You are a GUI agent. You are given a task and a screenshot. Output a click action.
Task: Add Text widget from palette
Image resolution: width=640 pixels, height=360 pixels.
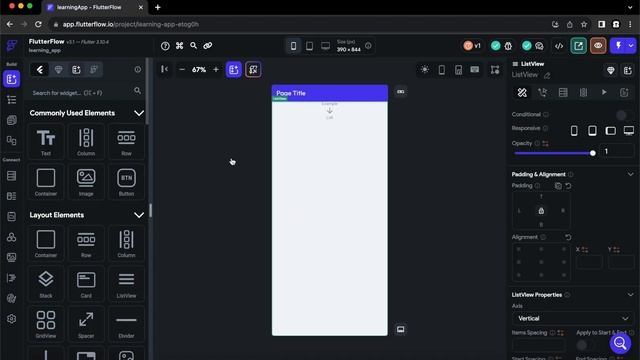tap(46, 142)
